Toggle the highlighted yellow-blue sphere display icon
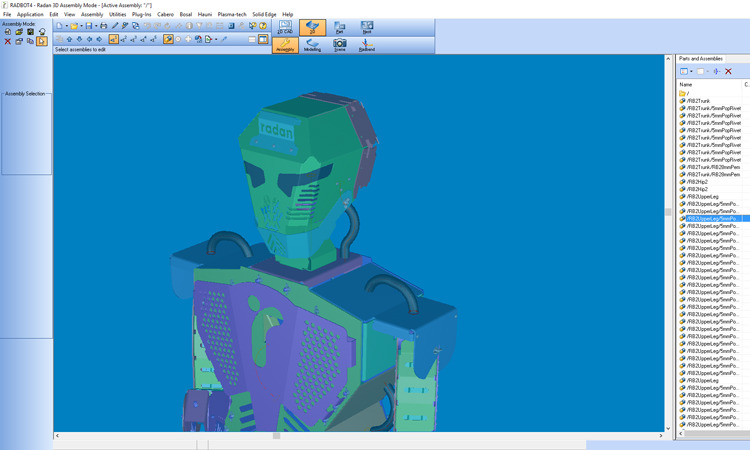The width and height of the screenshot is (750, 450). pyautogui.click(x=168, y=39)
